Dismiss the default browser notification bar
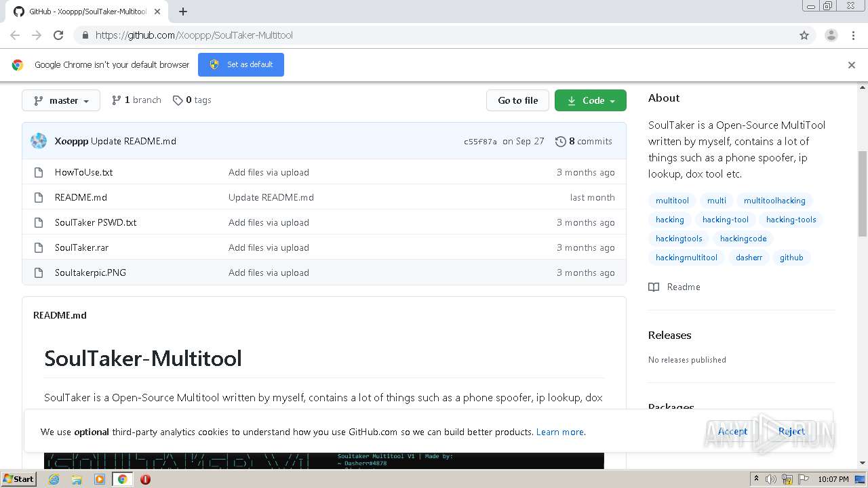This screenshot has height=488, width=868. 852,65
